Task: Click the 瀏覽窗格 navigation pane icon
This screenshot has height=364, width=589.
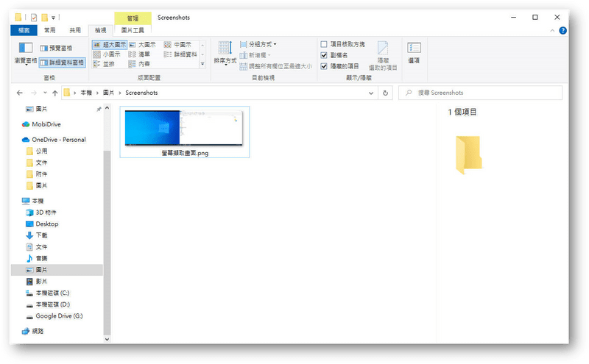Action: [25, 51]
